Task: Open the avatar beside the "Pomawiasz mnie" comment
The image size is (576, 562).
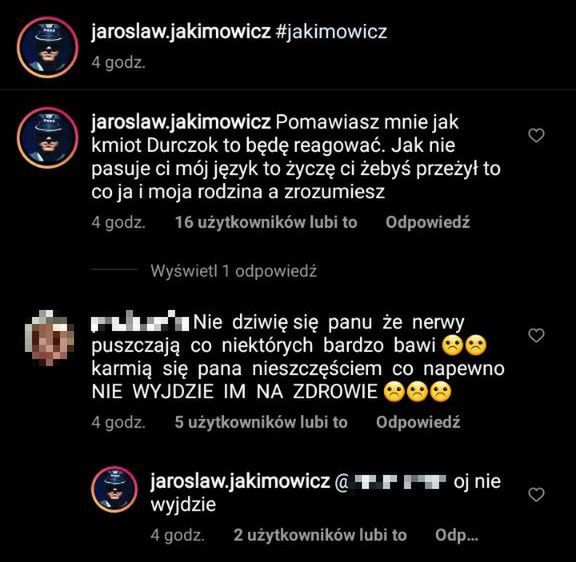Action: 47,138
